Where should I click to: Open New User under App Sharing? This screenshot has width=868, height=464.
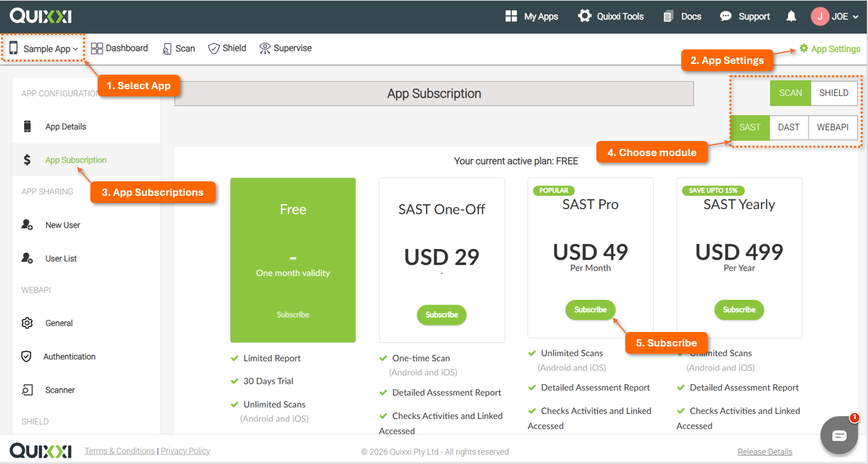(x=86, y=225)
